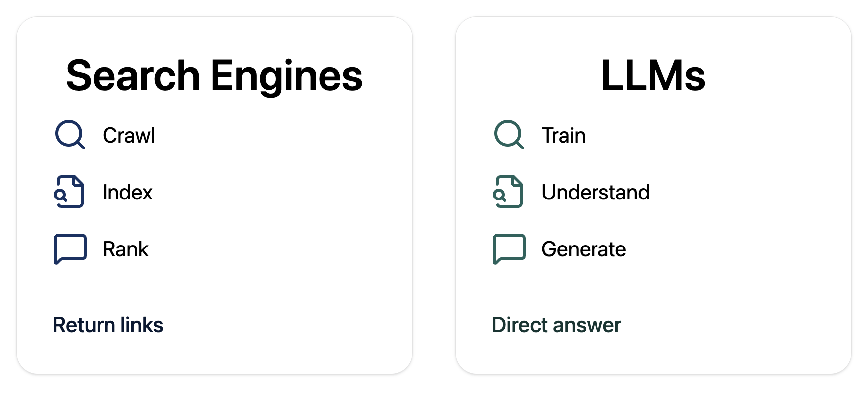Viewport: 868px width, 395px height.
Task: Click the speech bubble icon beside Rank
Action: pos(70,248)
